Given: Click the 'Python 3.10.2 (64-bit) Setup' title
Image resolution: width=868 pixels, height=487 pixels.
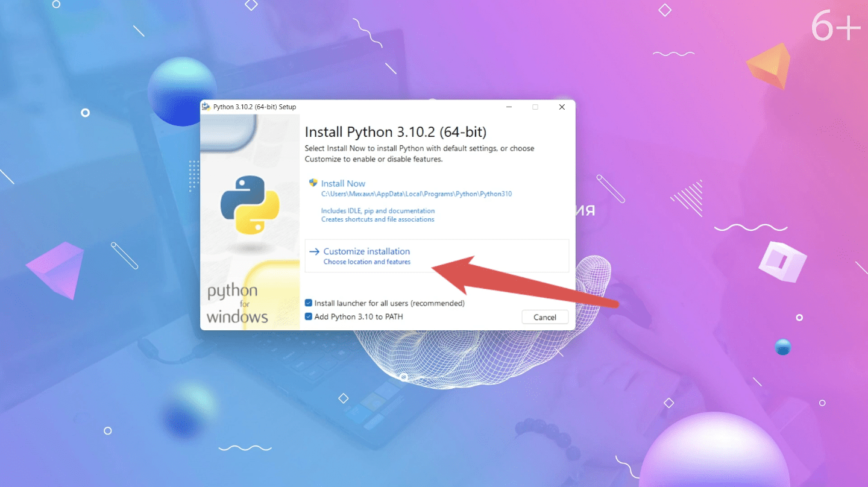Looking at the screenshot, I should pyautogui.click(x=255, y=107).
